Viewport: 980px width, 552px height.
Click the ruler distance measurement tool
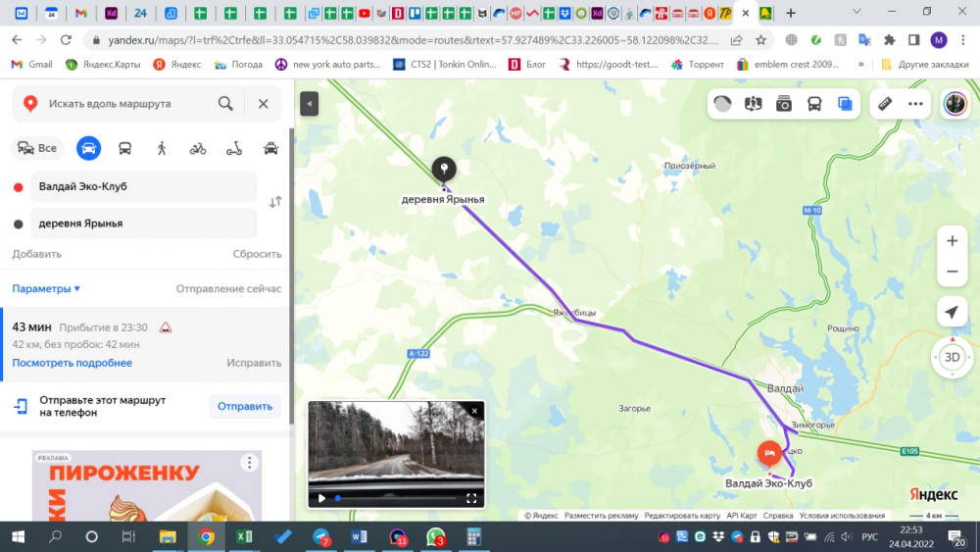pos(884,104)
